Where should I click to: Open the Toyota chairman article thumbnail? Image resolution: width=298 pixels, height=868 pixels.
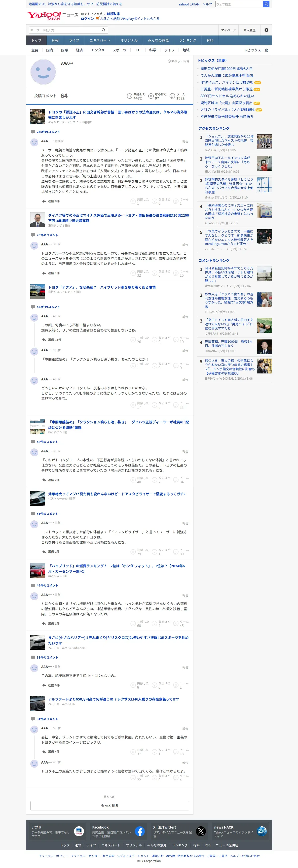(38, 220)
